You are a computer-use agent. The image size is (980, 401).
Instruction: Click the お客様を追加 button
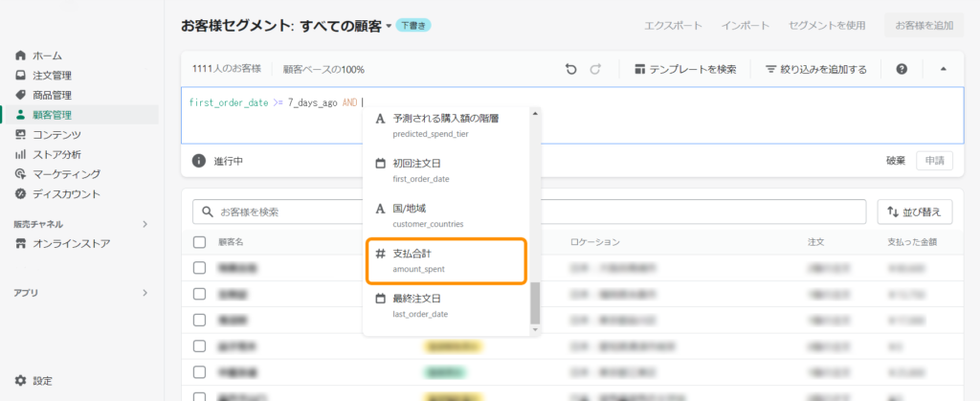pyautogui.click(x=924, y=26)
